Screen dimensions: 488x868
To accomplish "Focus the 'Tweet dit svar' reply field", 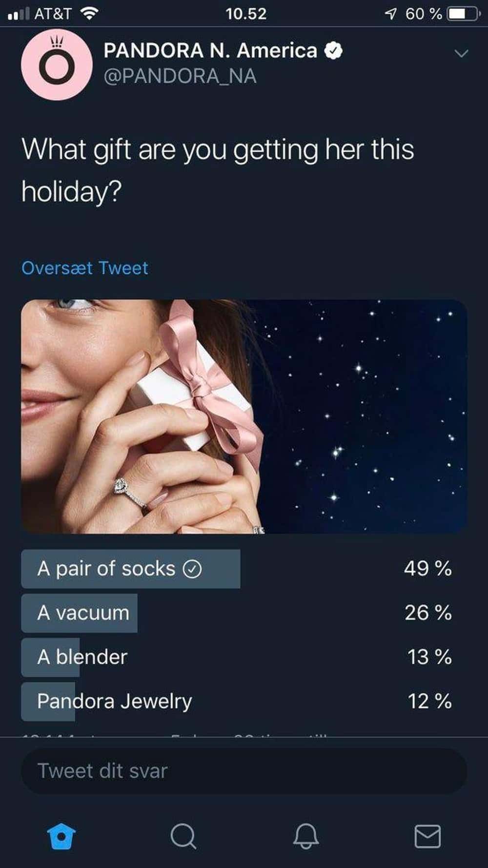I will pyautogui.click(x=244, y=771).
